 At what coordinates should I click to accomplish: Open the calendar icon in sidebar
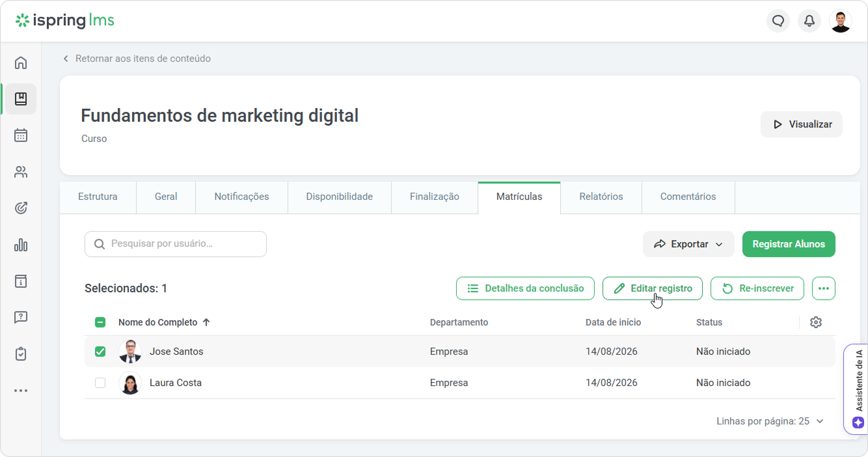point(21,135)
